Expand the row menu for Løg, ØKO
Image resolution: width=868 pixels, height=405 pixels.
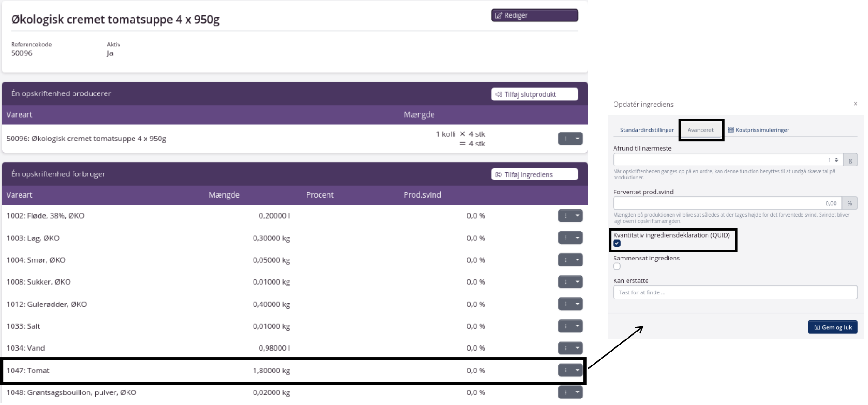(x=577, y=238)
